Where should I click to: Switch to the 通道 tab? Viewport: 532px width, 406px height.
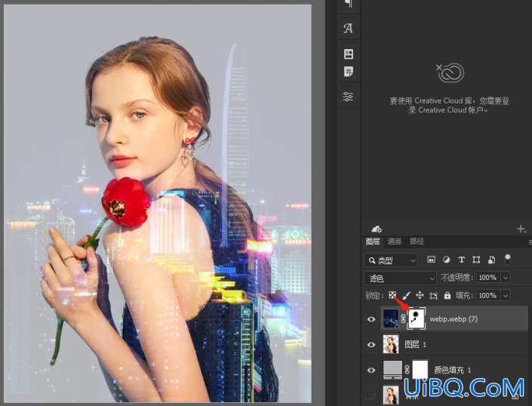pyautogui.click(x=394, y=241)
